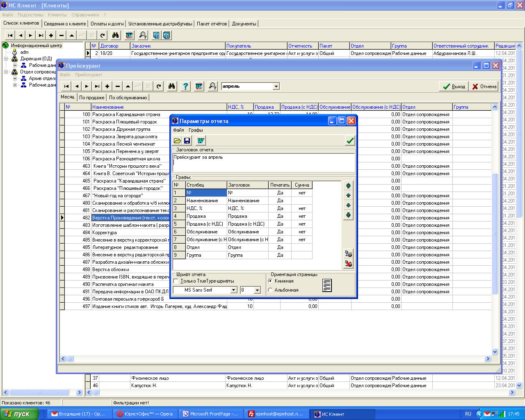Image resolution: width=525 pixels, height=420 pixels.
Task: Open magnifier filter in main client toolbar
Action: (x=143, y=35)
